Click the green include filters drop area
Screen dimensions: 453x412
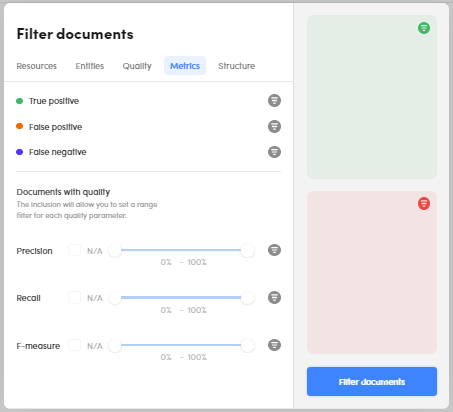coord(372,97)
